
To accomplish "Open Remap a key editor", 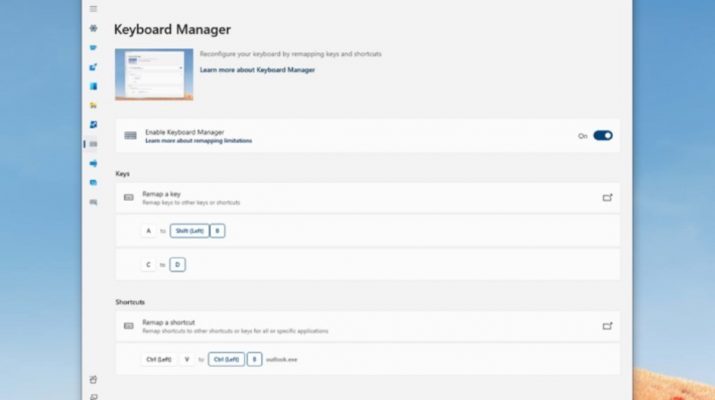I will coord(606,198).
